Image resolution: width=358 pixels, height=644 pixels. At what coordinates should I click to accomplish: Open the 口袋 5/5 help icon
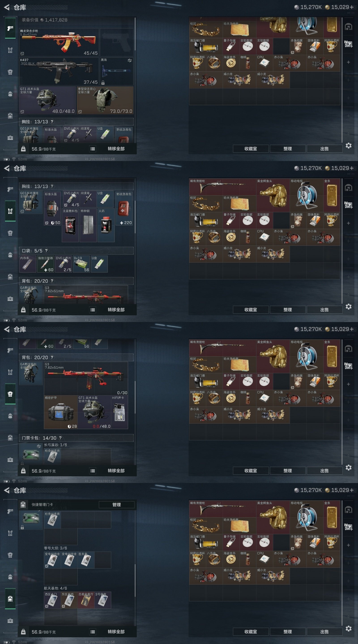point(46,250)
